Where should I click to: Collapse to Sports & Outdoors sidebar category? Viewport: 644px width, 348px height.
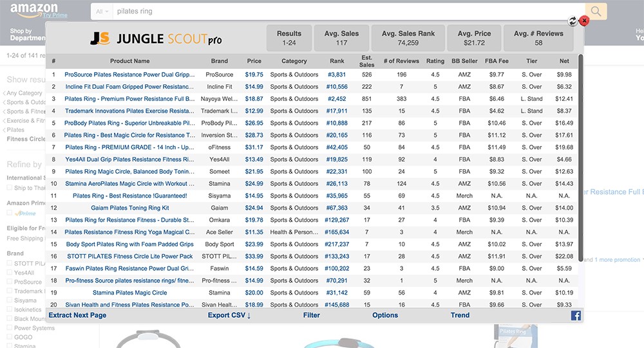click(26, 102)
